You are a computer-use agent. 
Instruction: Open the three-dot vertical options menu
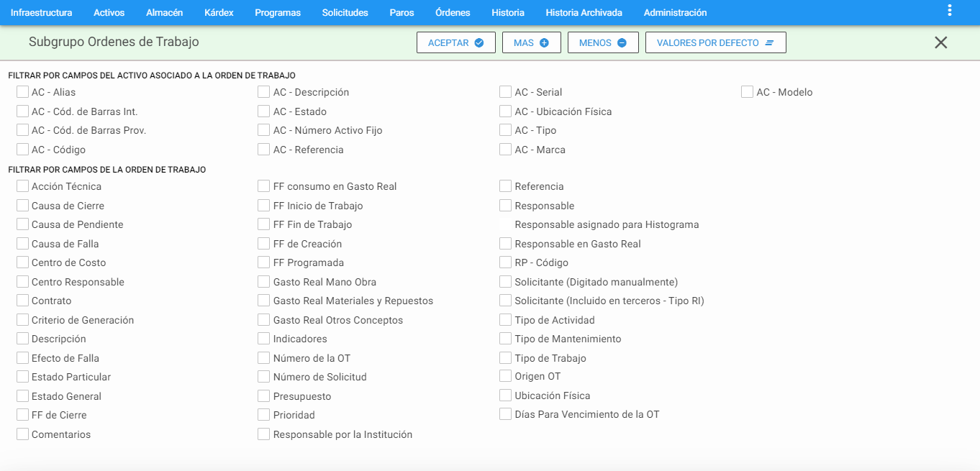pyautogui.click(x=950, y=10)
